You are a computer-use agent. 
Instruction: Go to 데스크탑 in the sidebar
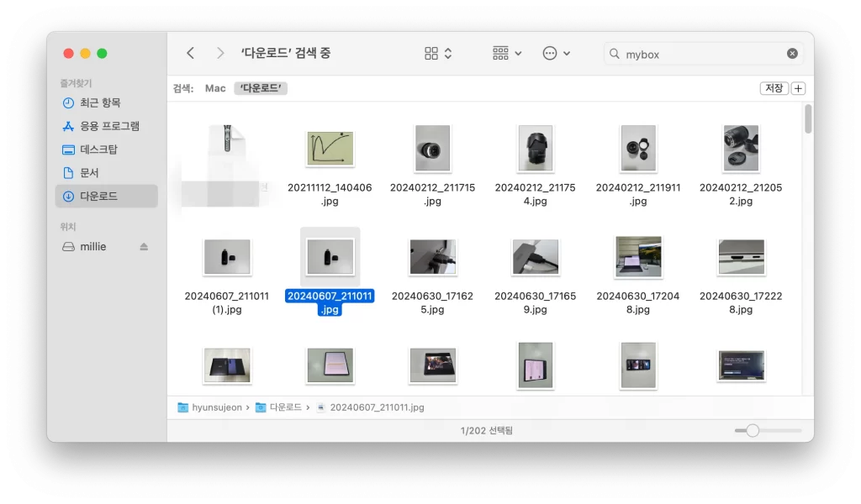98,150
